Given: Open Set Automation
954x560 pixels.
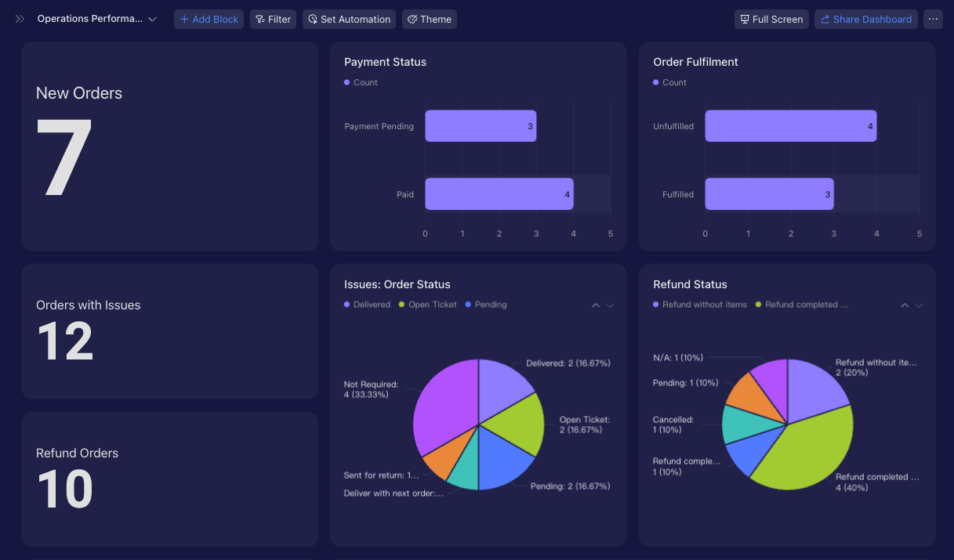Looking at the screenshot, I should click(x=349, y=19).
